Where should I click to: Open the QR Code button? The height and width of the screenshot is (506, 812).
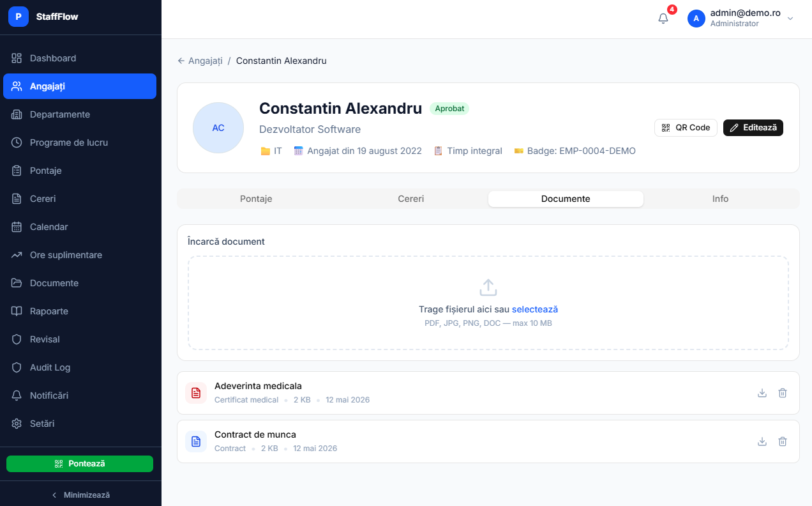pos(686,128)
